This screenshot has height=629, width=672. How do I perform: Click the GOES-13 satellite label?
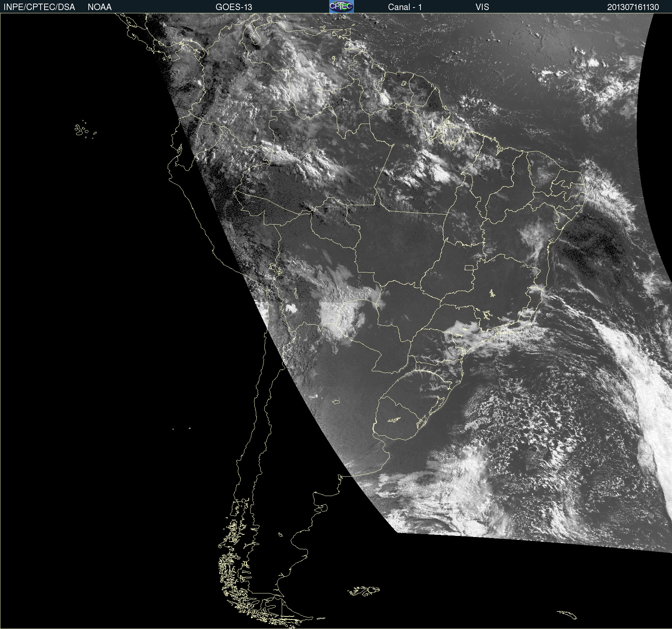coord(234,7)
